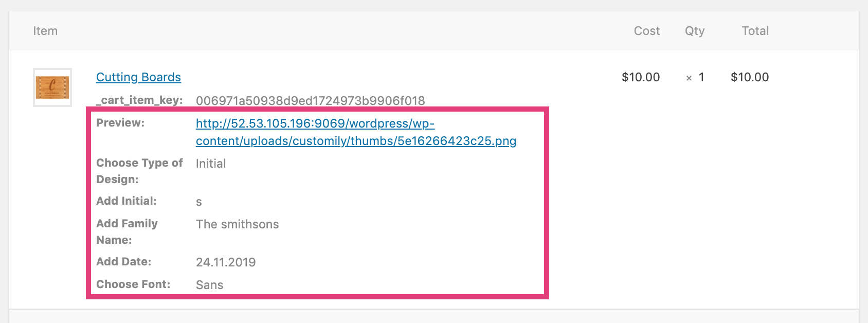Click the Add Initial label
Image resolution: width=868 pixels, height=323 pixels.
[x=126, y=201]
